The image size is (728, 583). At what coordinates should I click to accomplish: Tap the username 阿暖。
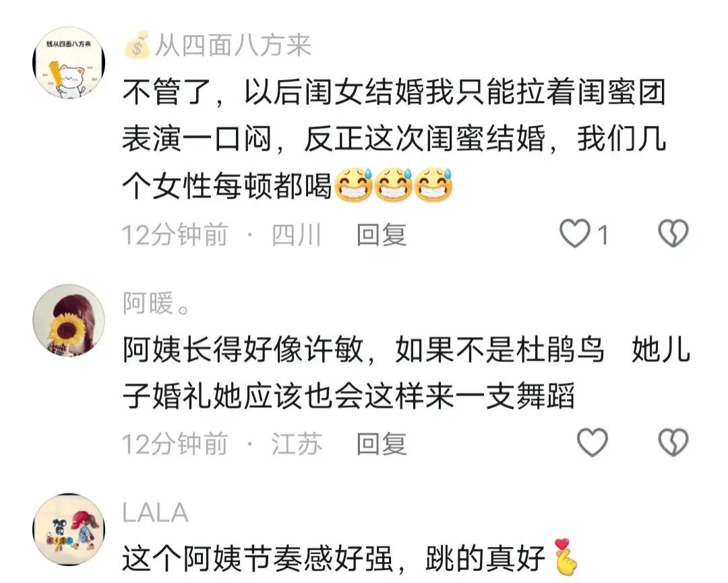pyautogui.click(x=156, y=303)
